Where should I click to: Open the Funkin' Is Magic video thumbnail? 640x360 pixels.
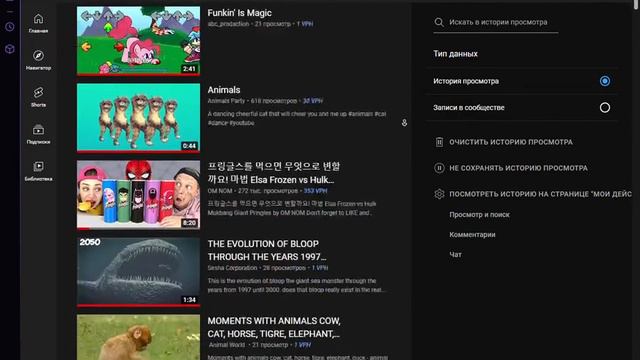pos(138,40)
